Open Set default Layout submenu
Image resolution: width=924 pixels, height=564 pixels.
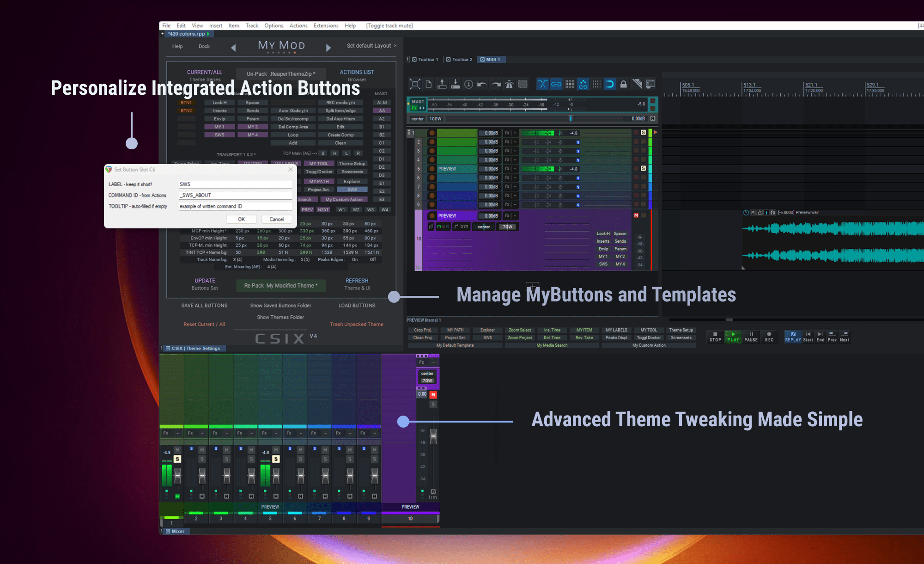[x=371, y=46]
